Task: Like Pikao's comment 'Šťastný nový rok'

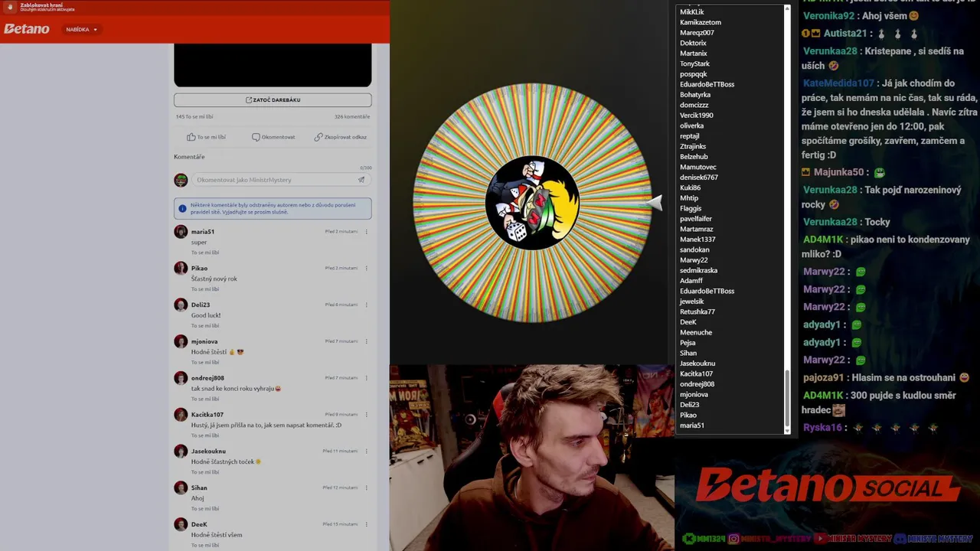Action: [x=205, y=289]
